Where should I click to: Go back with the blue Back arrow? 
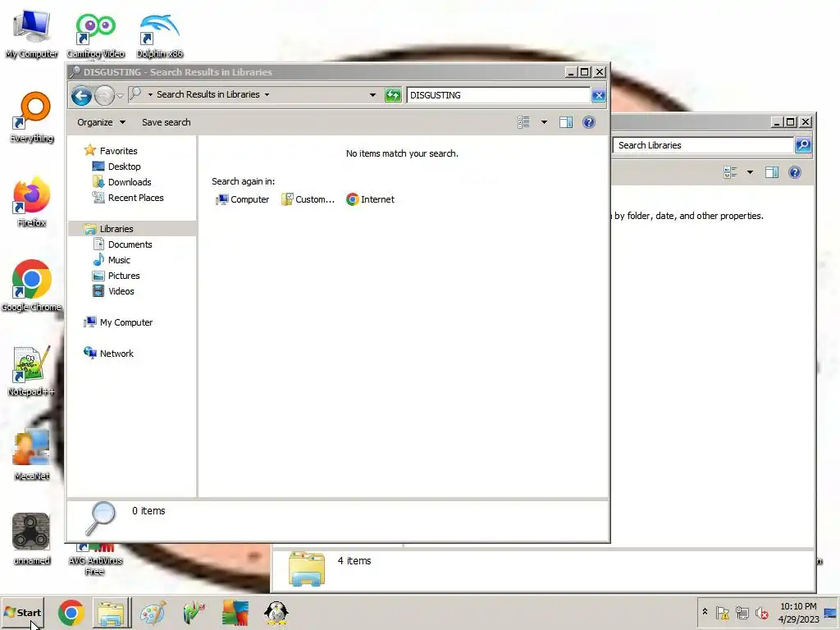pyautogui.click(x=81, y=96)
